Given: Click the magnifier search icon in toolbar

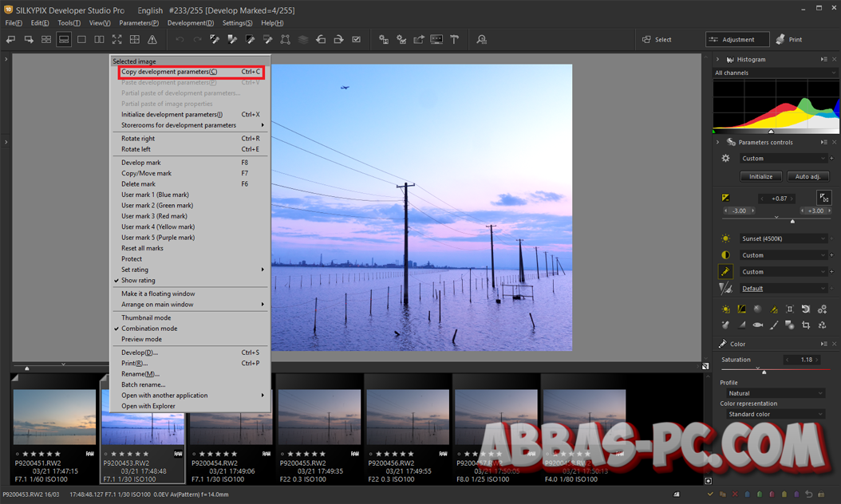Looking at the screenshot, I should tap(481, 39).
